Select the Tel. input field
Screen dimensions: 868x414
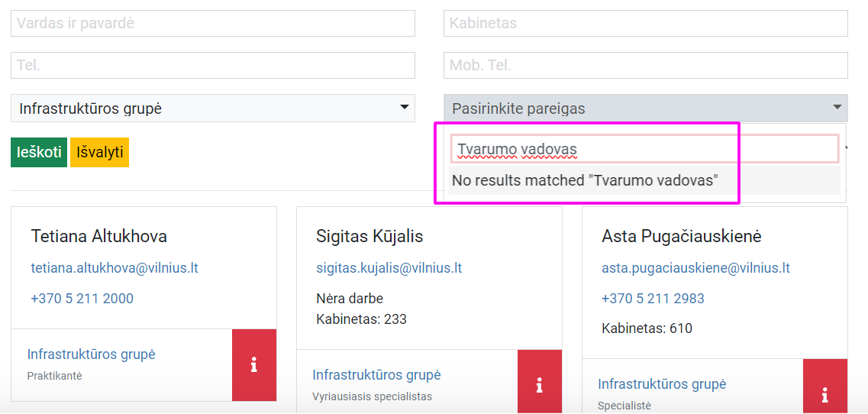(x=213, y=66)
